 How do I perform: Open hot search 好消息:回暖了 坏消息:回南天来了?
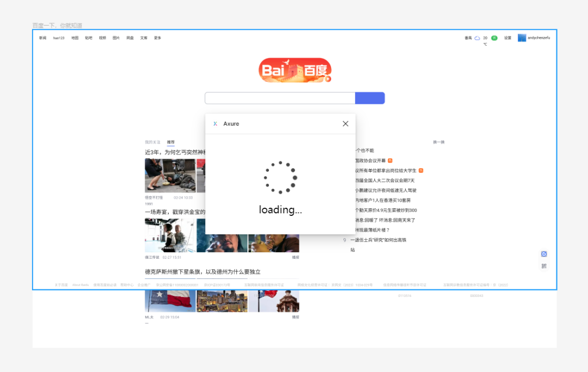click(385, 220)
